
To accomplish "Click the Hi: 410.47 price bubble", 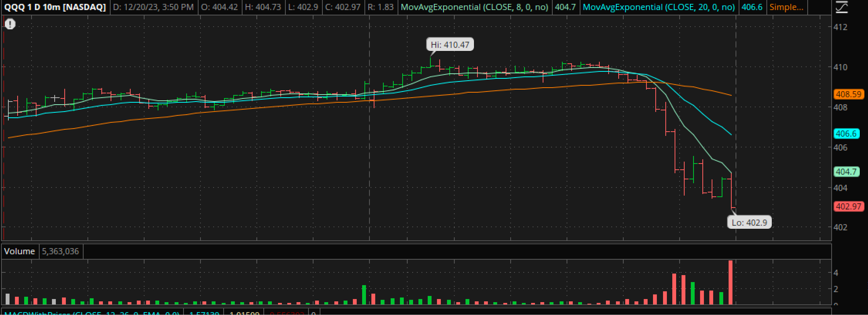I will (x=450, y=45).
